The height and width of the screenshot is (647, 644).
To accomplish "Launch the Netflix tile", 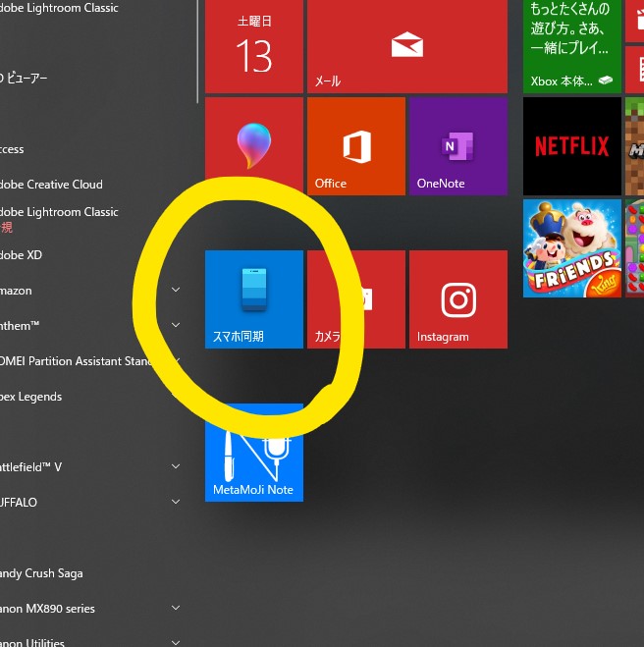I will pos(571,145).
